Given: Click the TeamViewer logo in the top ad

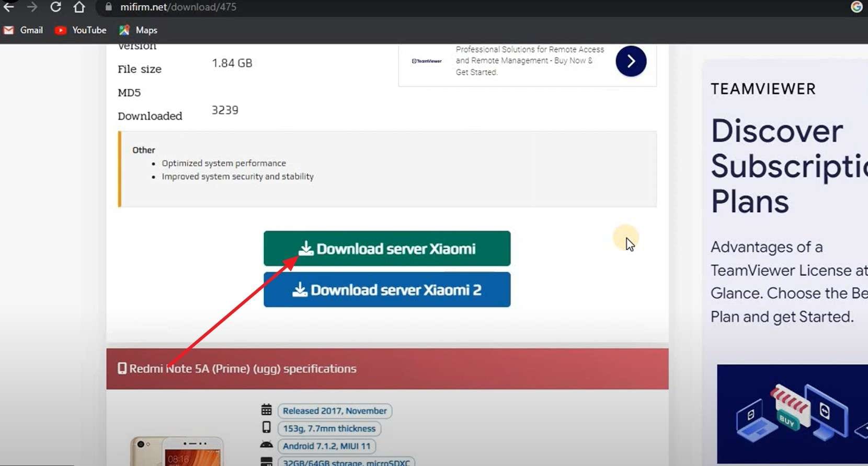Looking at the screenshot, I should (x=427, y=61).
